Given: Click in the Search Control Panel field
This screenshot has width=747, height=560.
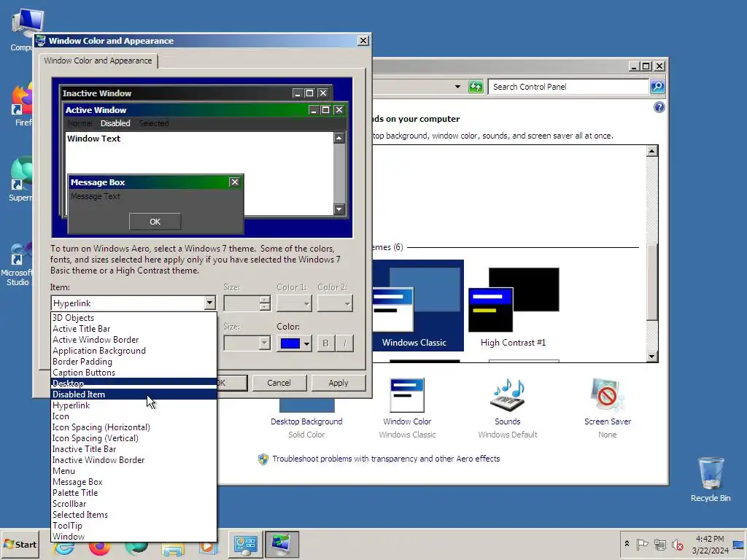Looking at the screenshot, I should coord(569,87).
